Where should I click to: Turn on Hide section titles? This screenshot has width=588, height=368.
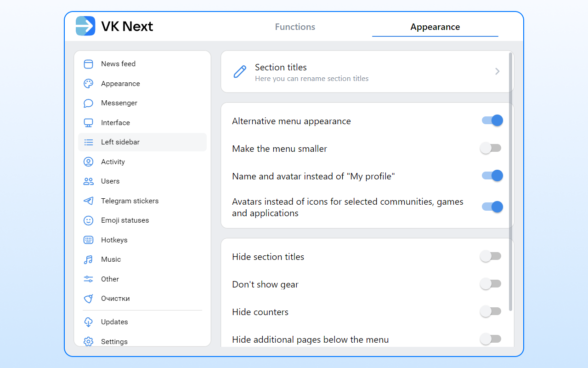(x=491, y=256)
